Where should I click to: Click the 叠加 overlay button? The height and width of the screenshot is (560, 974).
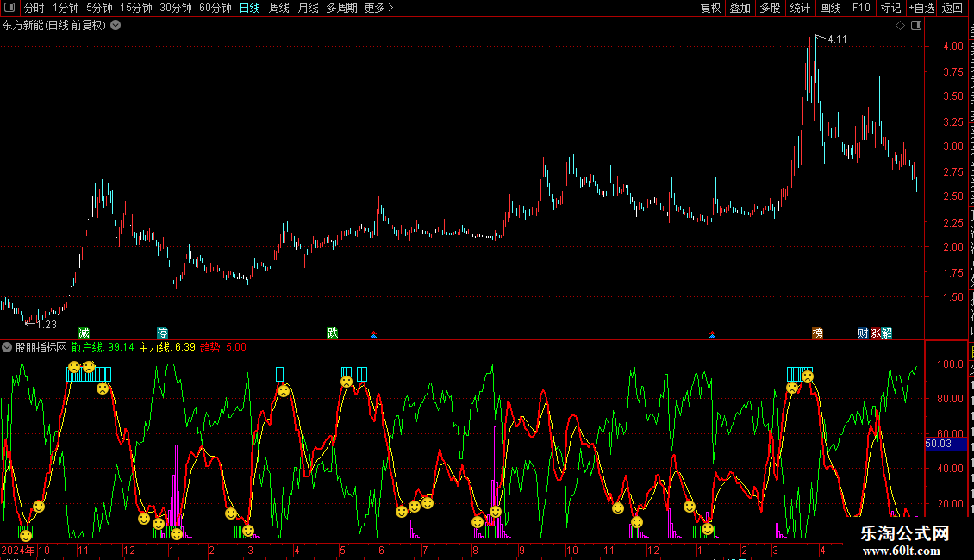pyautogui.click(x=740, y=8)
